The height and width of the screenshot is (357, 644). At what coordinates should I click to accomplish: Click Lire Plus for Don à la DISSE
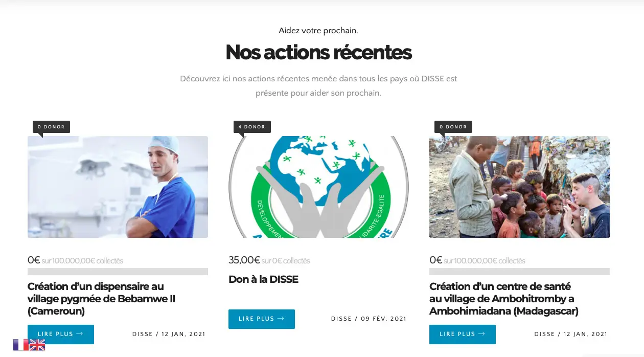262,319
